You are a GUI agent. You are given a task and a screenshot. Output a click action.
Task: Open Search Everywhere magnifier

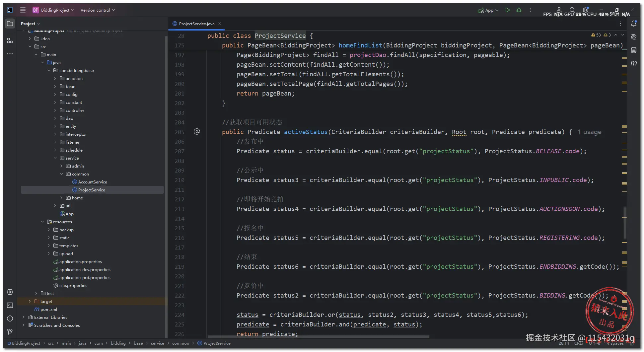572,10
